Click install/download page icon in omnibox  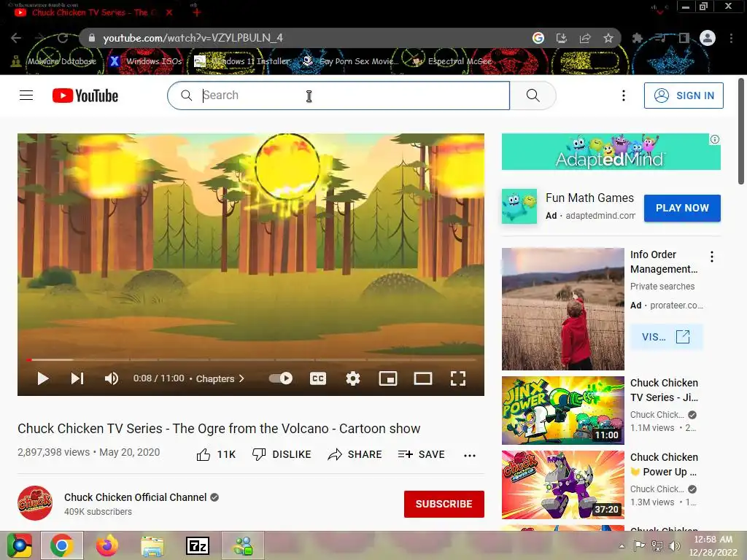pos(562,38)
